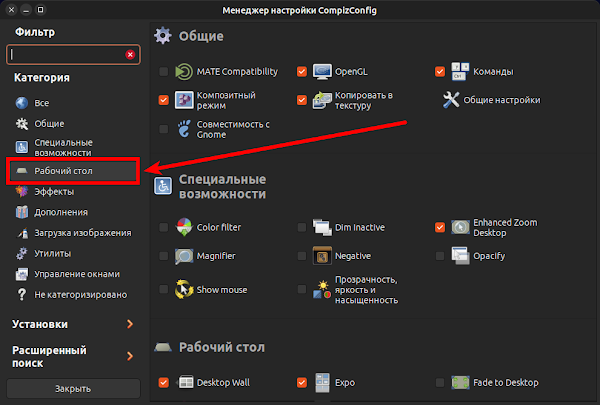
Task: Disable Enhanced Zoom Desktop checkbox
Action: [x=440, y=227]
